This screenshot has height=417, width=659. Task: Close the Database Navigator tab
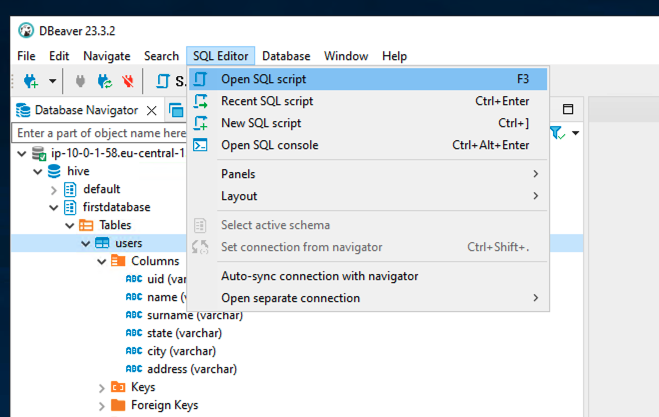pos(152,111)
